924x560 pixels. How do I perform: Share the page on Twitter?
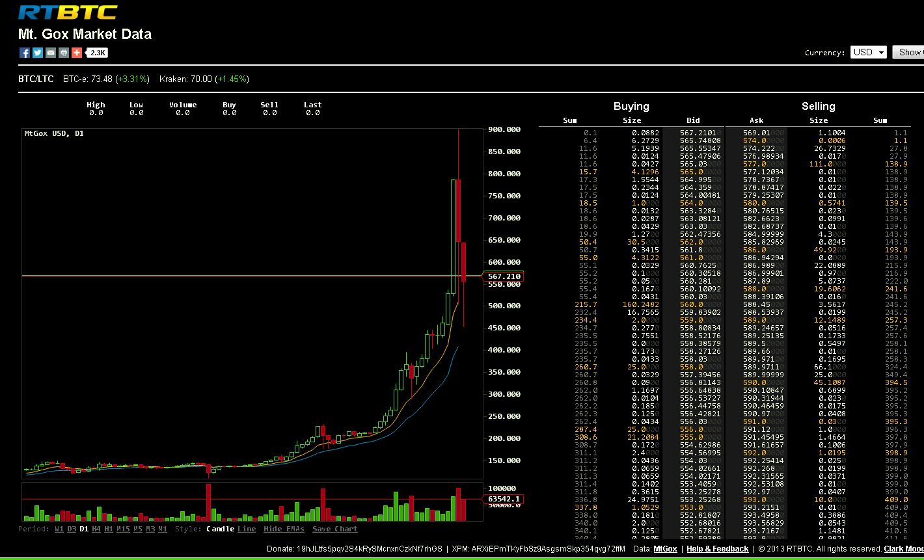click(x=37, y=53)
